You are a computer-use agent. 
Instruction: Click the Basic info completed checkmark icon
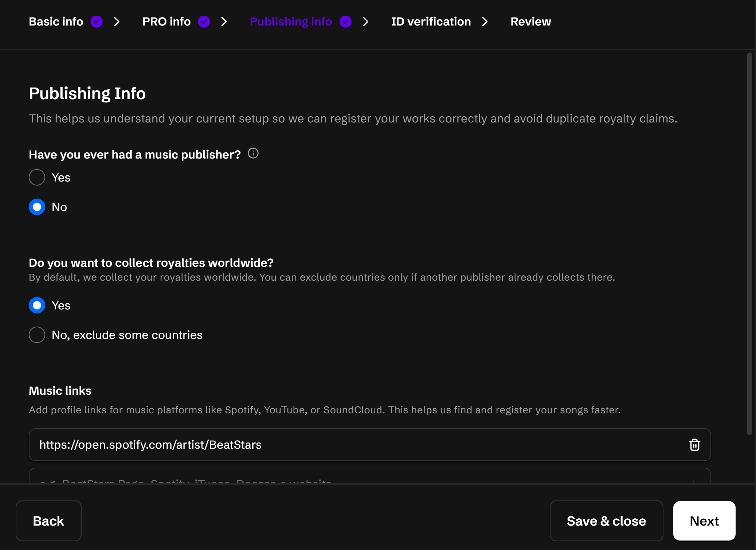(x=97, y=22)
